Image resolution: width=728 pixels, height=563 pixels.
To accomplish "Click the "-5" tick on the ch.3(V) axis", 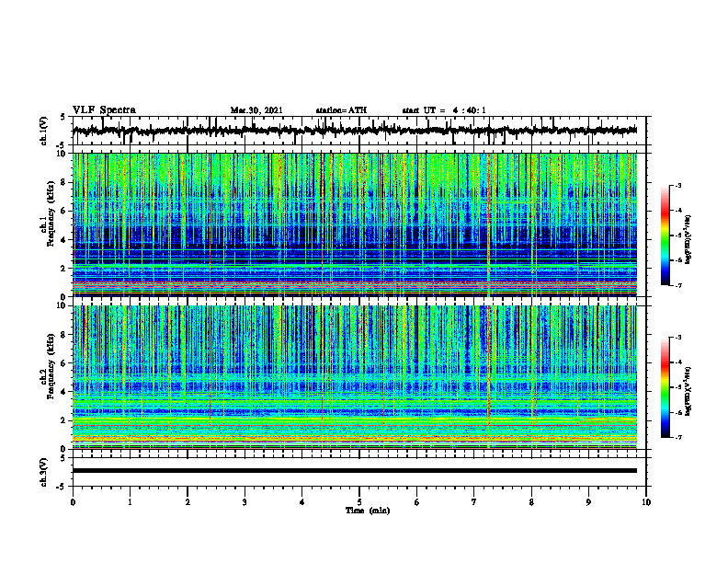I will pos(63,487).
